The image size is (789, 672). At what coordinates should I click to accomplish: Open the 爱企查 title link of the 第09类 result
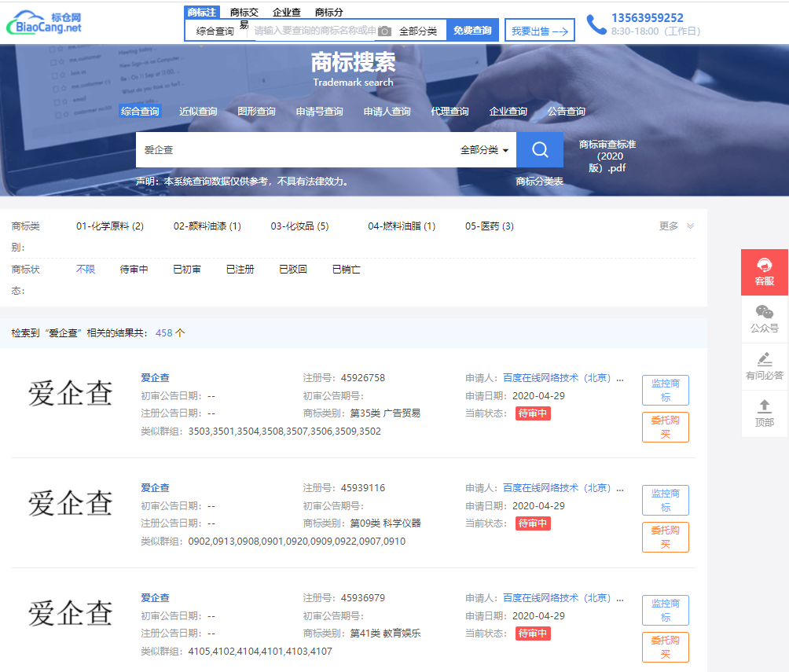155,488
